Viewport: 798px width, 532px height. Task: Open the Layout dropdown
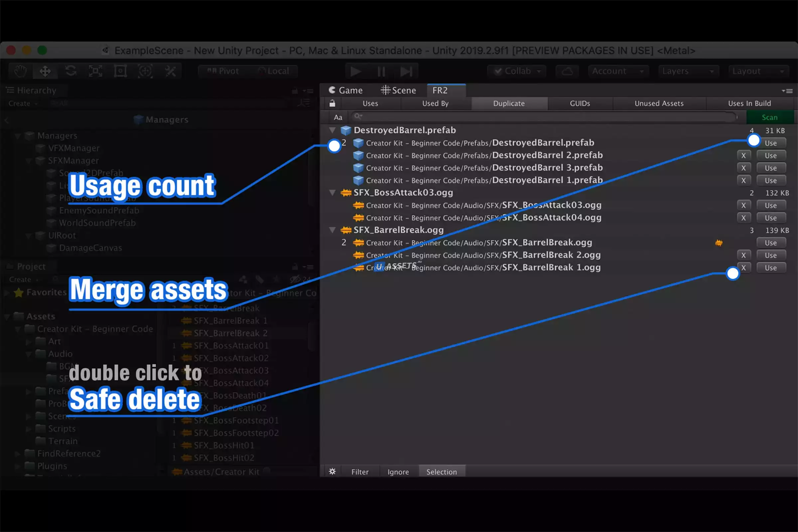click(x=758, y=71)
